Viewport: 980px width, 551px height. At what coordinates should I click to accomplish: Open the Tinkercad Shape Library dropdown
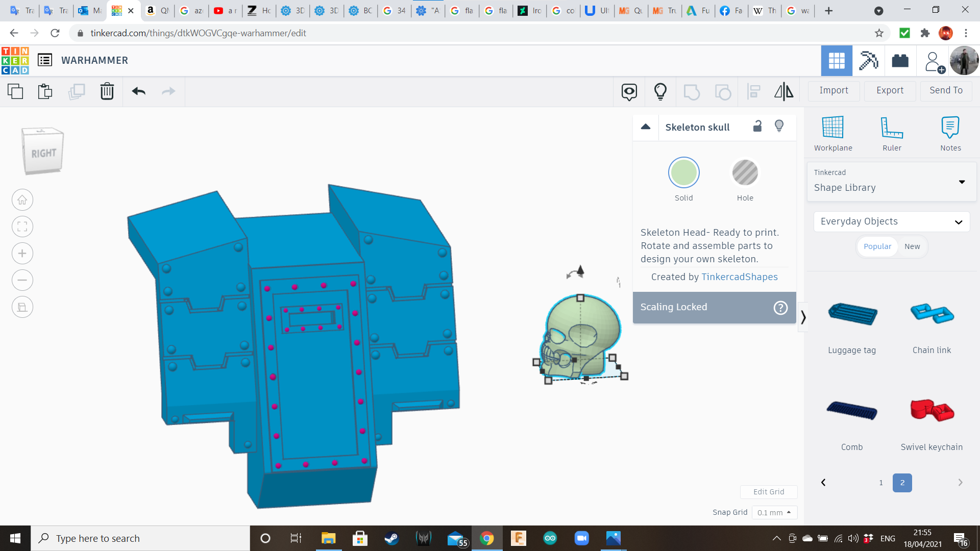click(x=891, y=182)
